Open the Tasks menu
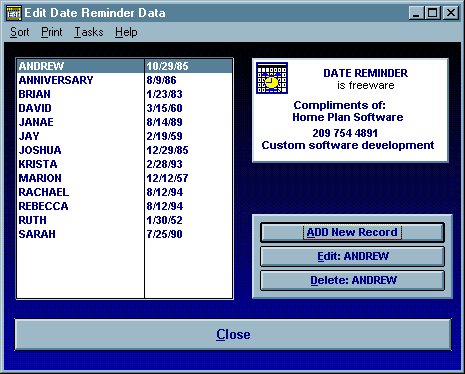This screenshot has height=374, width=465. pos(89,32)
